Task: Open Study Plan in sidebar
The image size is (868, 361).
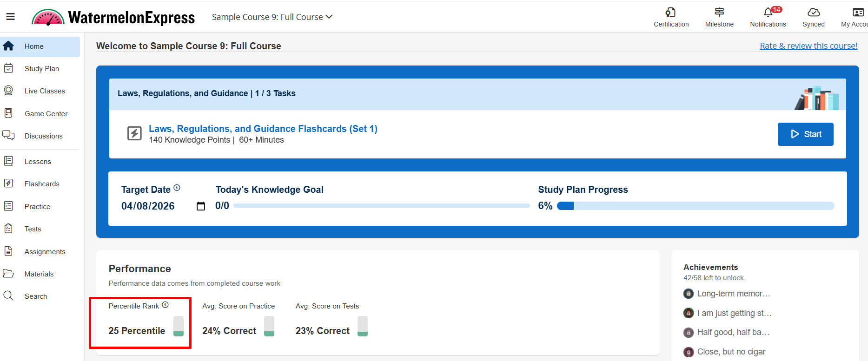Action: (41, 69)
